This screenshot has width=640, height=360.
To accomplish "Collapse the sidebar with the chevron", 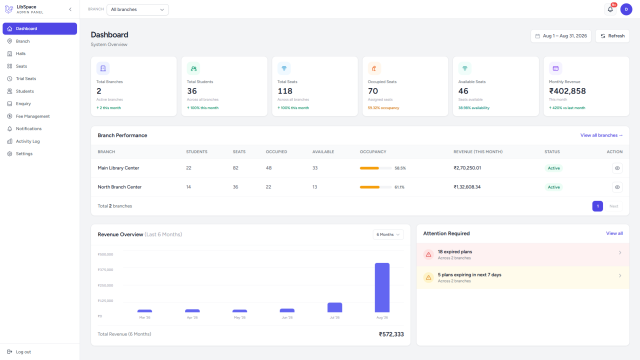I will coord(70,9).
